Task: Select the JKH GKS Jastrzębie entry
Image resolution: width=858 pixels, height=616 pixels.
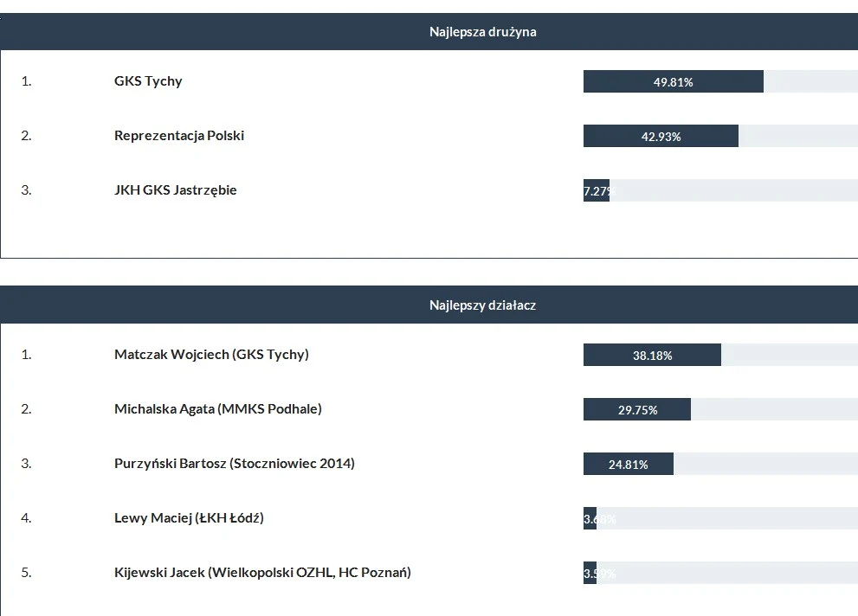Action: coord(176,190)
